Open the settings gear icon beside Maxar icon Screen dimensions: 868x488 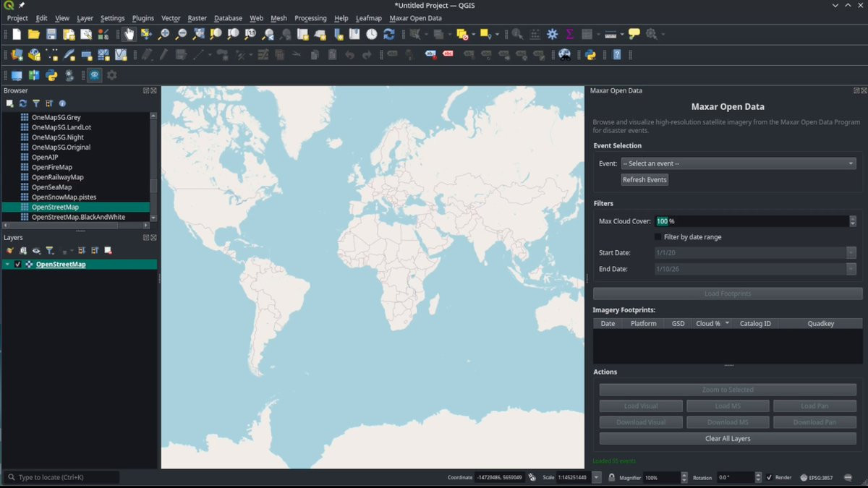click(x=112, y=74)
